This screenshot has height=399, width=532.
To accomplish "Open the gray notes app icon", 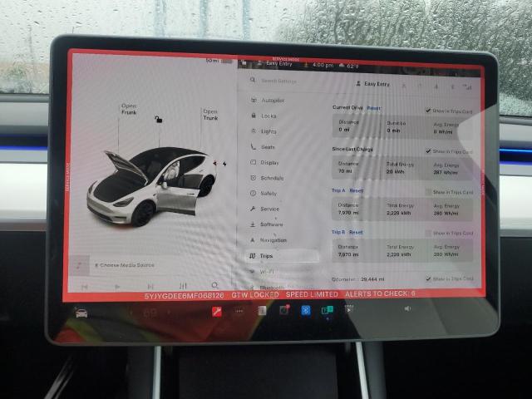I will click(263, 311).
